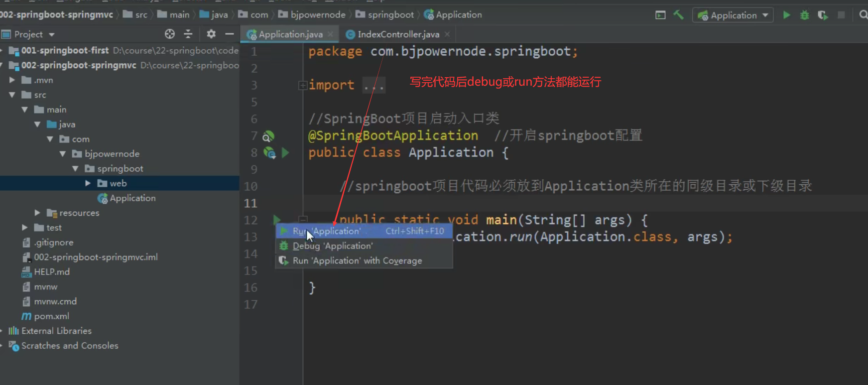This screenshot has height=385, width=868.
Task: Open Project panel settings gear
Action: tap(211, 34)
